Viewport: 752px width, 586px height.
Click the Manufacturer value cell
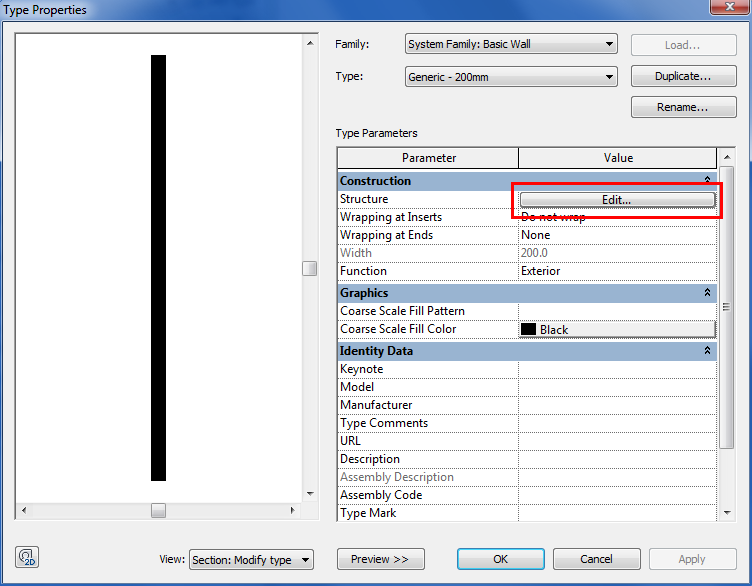[617, 405]
